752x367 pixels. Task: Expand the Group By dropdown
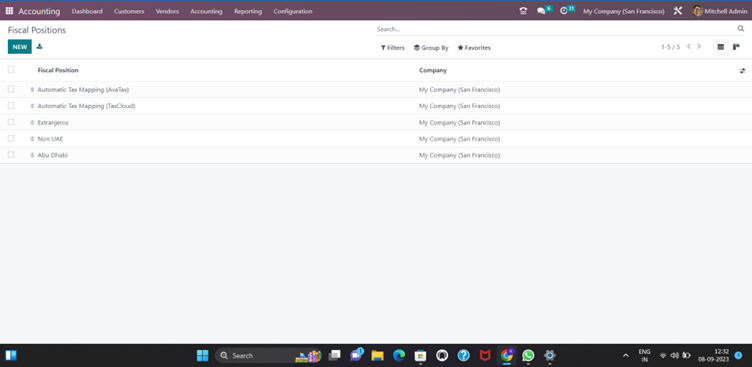431,48
